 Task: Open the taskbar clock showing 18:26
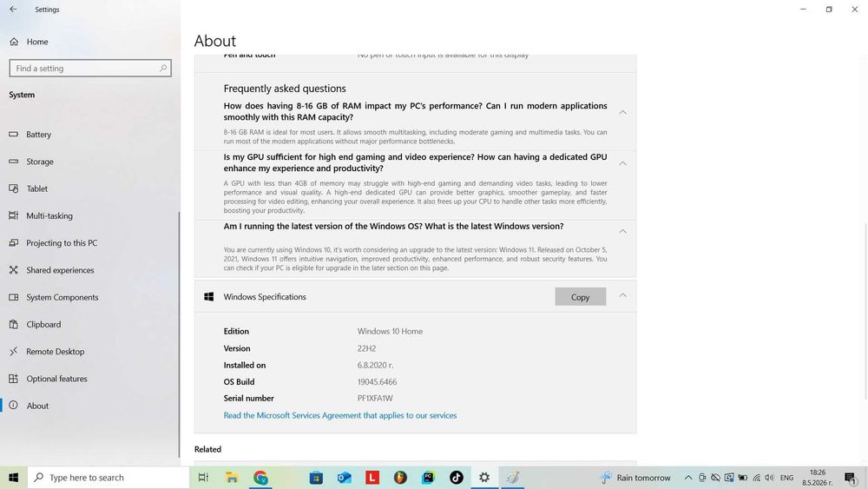(818, 478)
